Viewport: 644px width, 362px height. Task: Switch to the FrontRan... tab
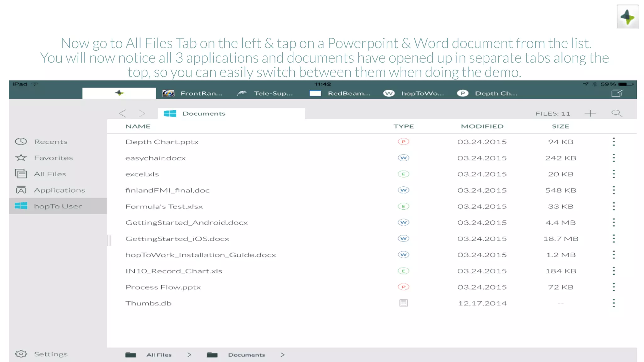[192, 93]
